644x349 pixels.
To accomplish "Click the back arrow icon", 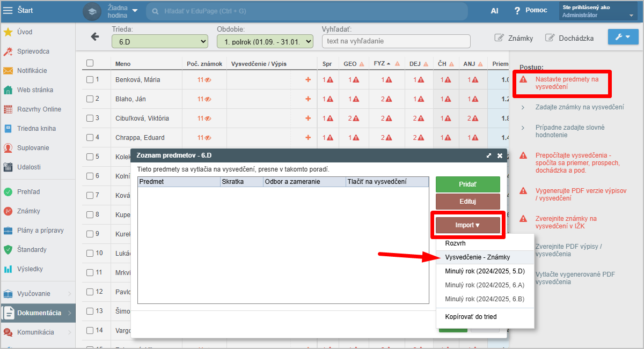I will (95, 36).
